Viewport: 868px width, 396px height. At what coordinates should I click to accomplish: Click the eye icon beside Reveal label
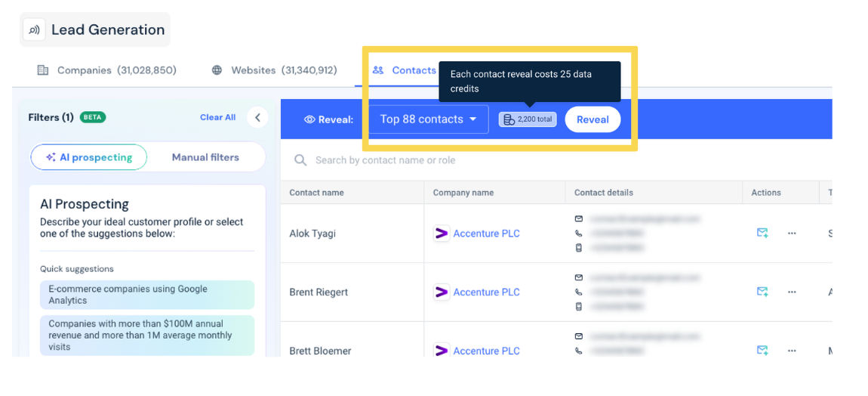[x=310, y=119]
